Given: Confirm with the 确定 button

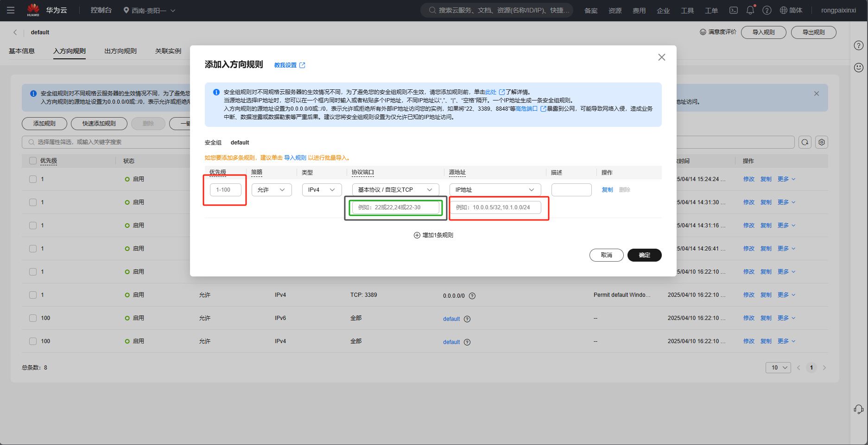Looking at the screenshot, I should pos(645,255).
